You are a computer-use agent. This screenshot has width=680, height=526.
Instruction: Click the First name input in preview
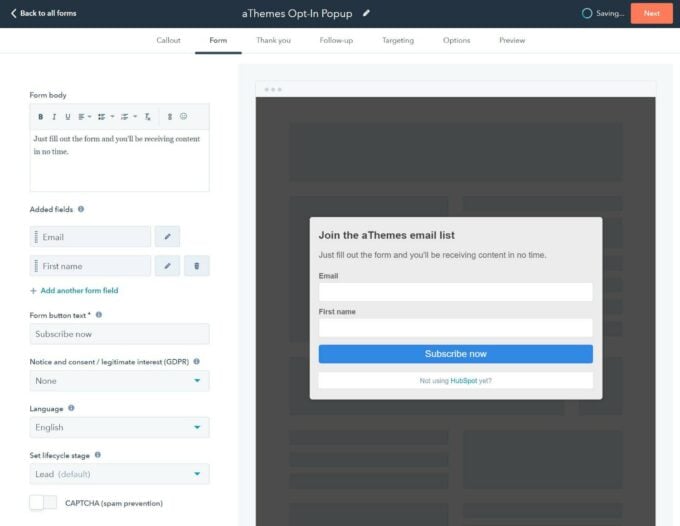click(x=455, y=328)
